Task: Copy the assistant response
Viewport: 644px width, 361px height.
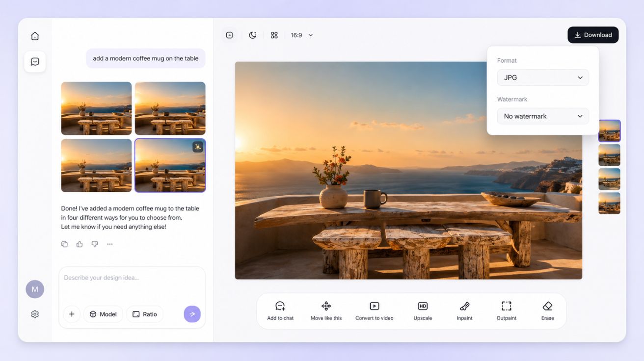Action: tap(64, 244)
